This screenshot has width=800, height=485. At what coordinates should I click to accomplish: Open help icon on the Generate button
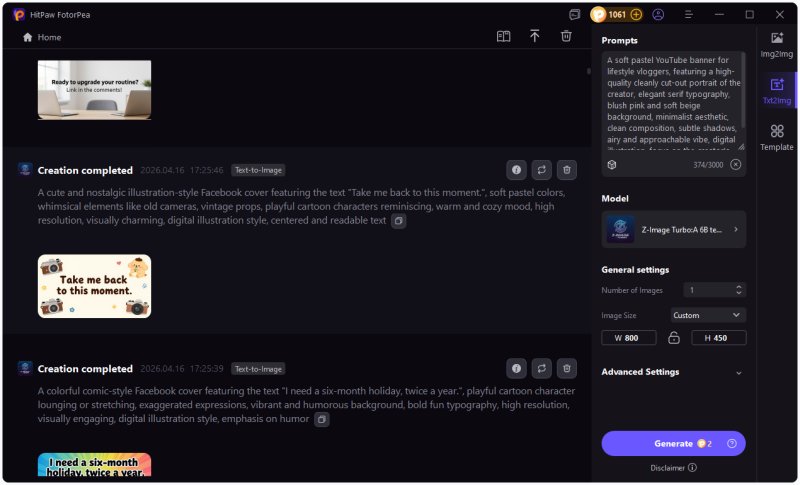coord(732,443)
